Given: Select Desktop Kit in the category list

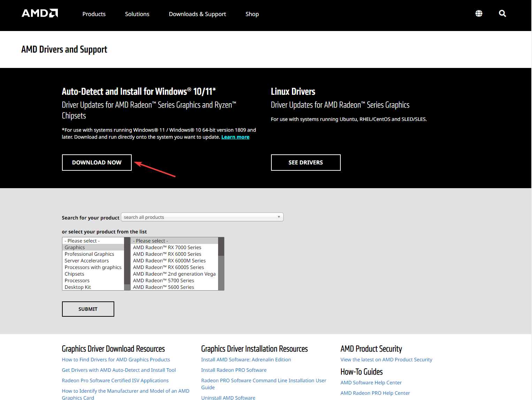Looking at the screenshot, I should pyautogui.click(x=93, y=287).
